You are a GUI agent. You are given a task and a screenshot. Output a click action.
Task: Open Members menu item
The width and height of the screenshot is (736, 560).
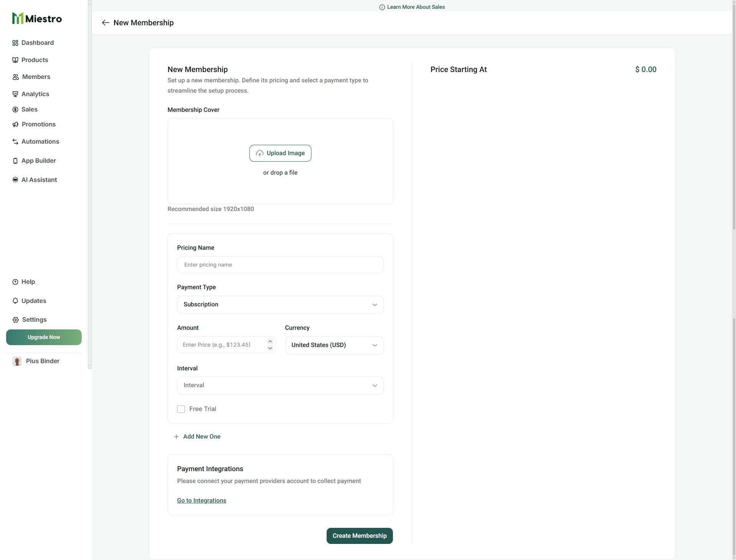click(36, 77)
